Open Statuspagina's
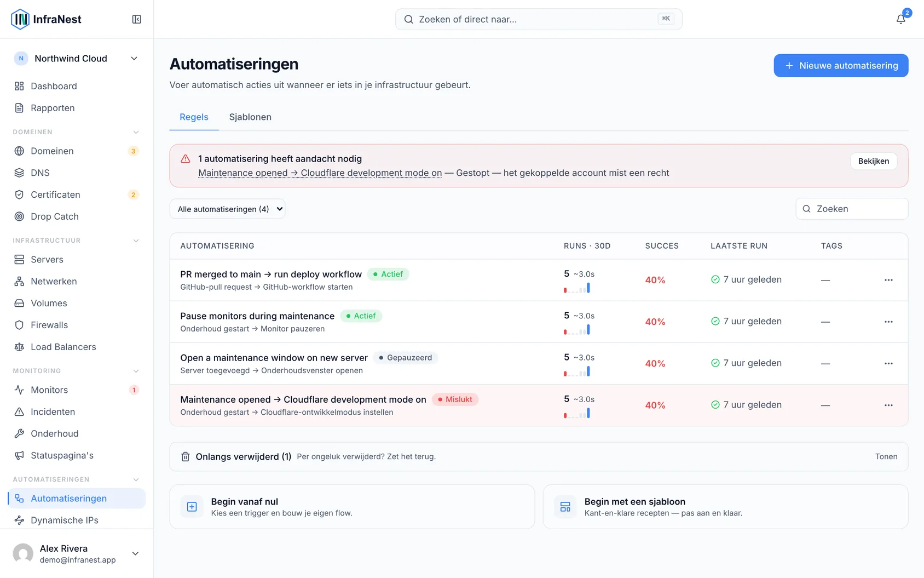The height and width of the screenshot is (578, 924). pyautogui.click(x=77, y=455)
